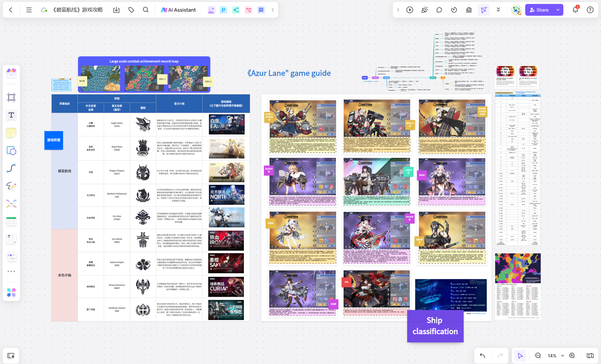Select the Frame tool
The width and height of the screenshot is (601, 364).
tap(11, 97)
